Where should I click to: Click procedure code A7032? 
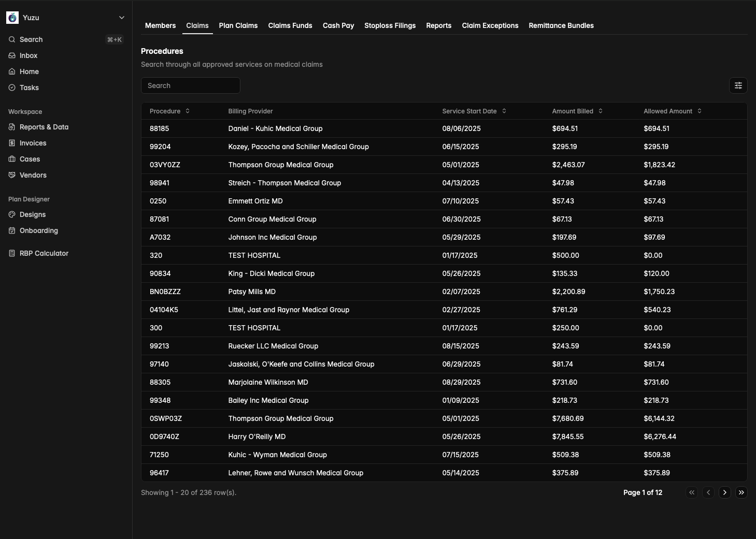(160, 237)
